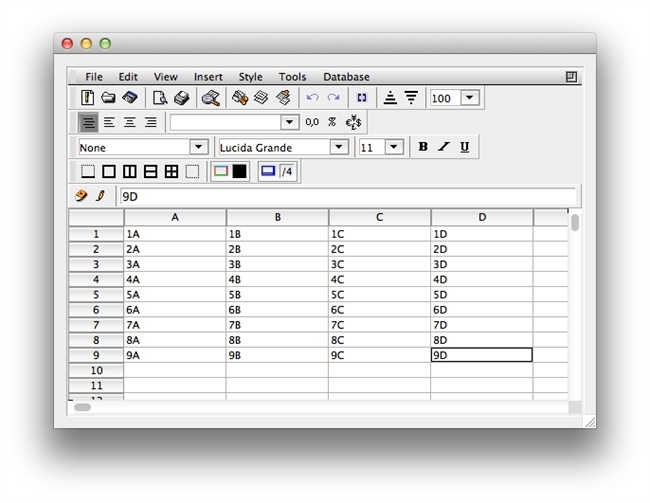Toggle underline formatting
Viewport: 650px width, 503px height.
pyautogui.click(x=465, y=147)
